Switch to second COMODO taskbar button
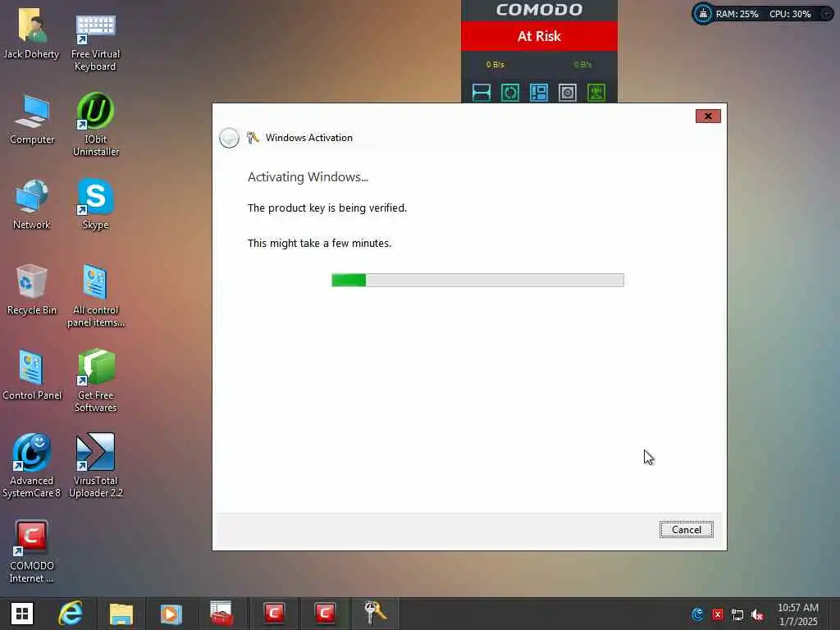 tap(324, 614)
